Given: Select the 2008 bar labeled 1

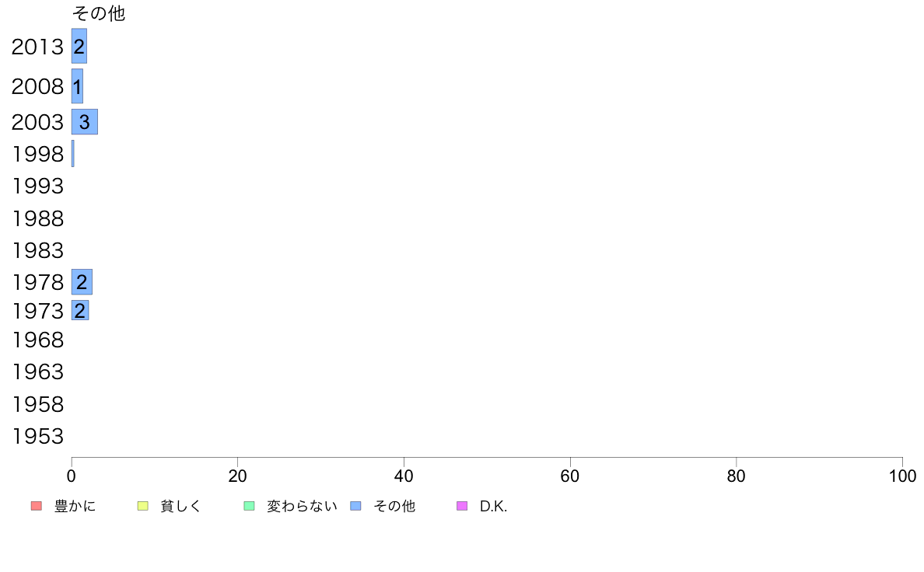Looking at the screenshot, I should click(77, 86).
